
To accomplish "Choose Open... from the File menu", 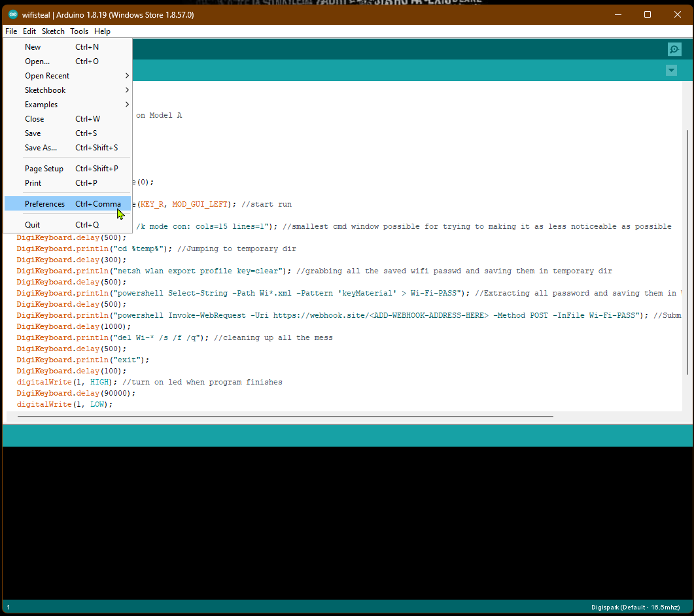I will click(68, 61).
